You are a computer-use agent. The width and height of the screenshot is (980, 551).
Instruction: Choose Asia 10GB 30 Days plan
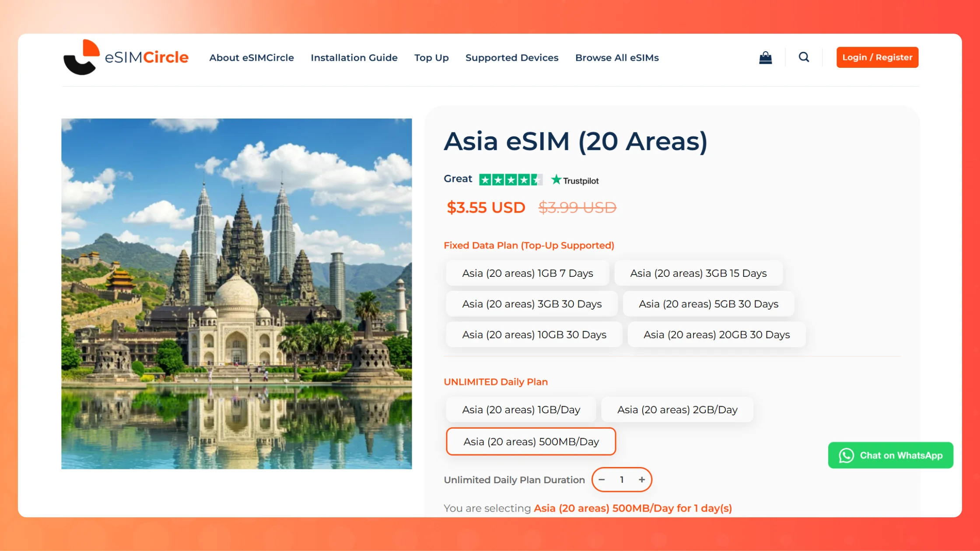[x=534, y=335]
